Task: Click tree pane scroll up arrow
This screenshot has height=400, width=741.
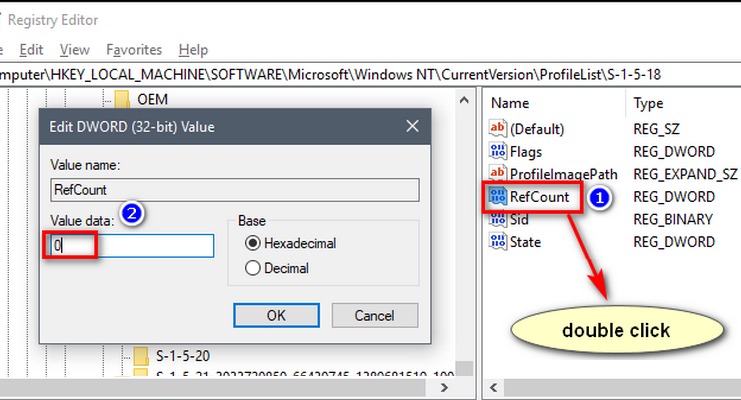Action: click(464, 100)
